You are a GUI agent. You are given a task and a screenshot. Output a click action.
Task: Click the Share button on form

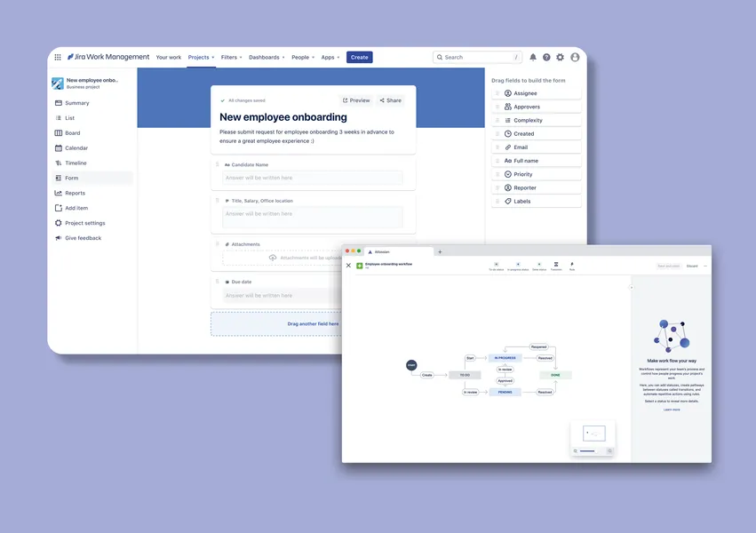(391, 100)
